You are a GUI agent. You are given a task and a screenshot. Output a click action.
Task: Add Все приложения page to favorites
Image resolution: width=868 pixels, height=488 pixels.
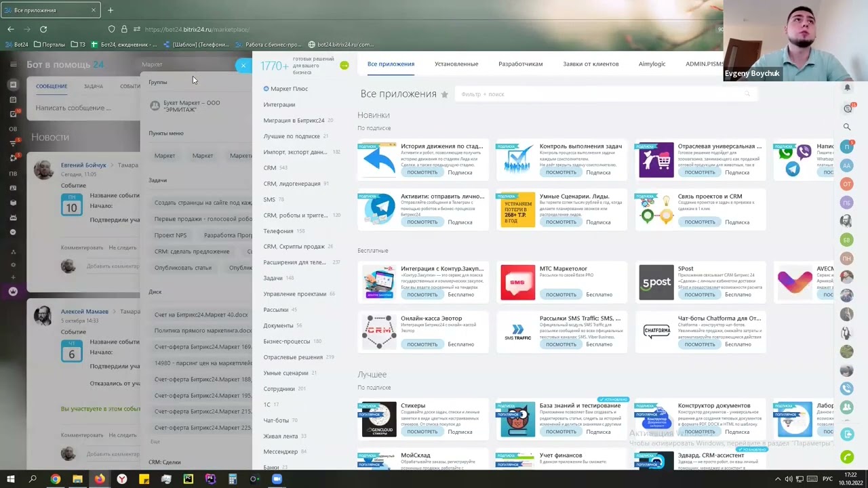coord(445,94)
